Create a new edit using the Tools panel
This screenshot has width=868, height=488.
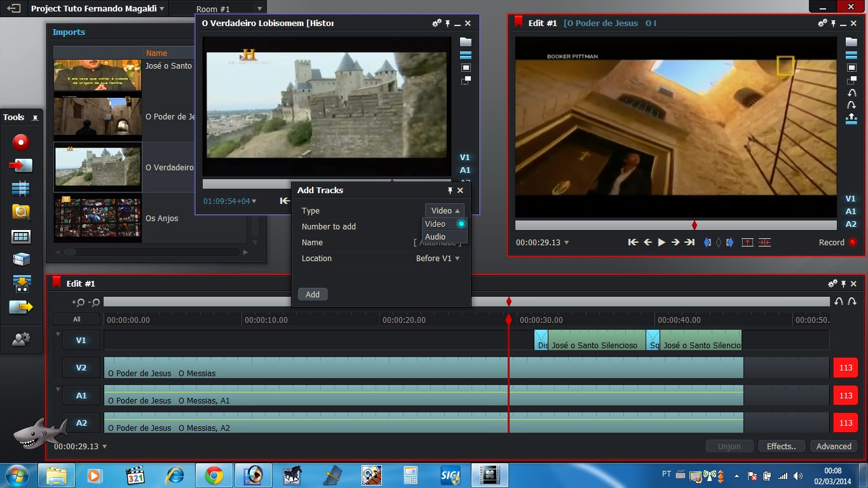point(21,189)
